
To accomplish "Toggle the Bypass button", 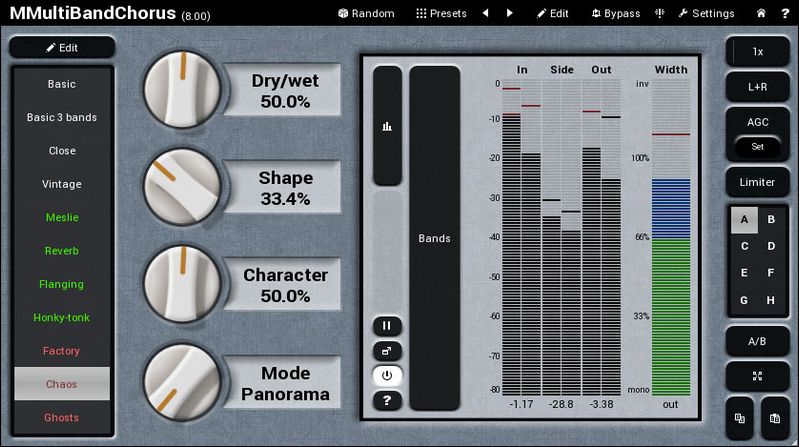I will tap(616, 13).
